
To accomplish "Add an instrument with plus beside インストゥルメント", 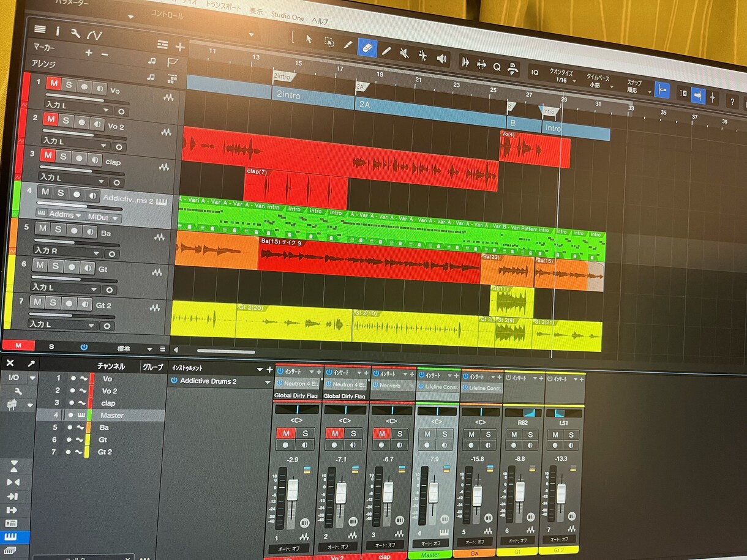I will tap(269, 369).
